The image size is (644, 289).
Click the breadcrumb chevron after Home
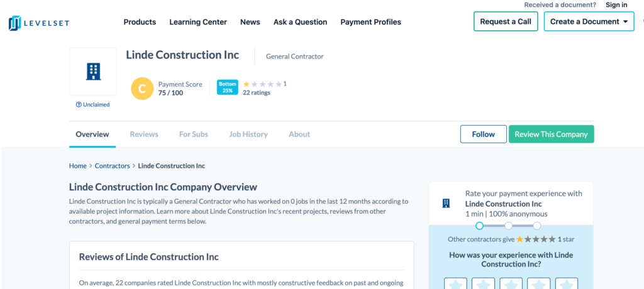point(91,166)
